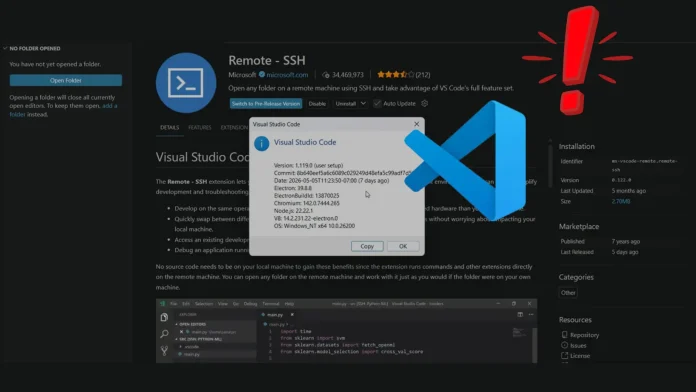Click split editor icon in README screenshot

click(x=520, y=314)
